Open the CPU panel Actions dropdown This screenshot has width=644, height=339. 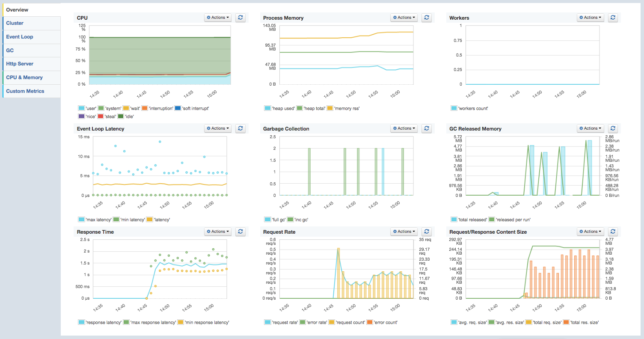point(218,18)
